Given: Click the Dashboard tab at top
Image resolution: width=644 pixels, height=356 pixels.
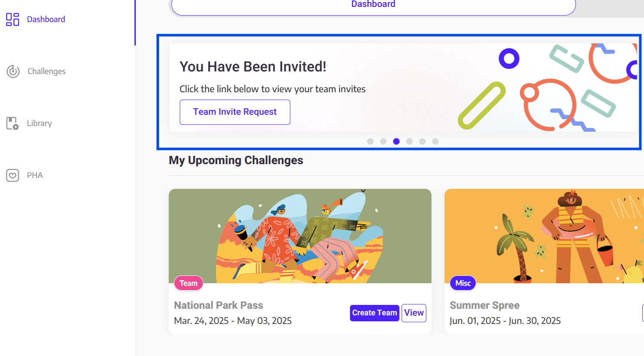Looking at the screenshot, I should click(373, 5).
